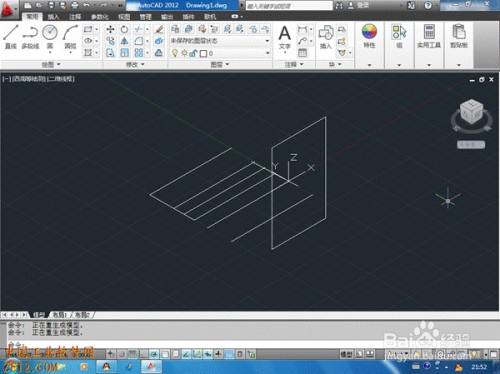
Task: Click the Explode tool icon
Action: tap(159, 41)
